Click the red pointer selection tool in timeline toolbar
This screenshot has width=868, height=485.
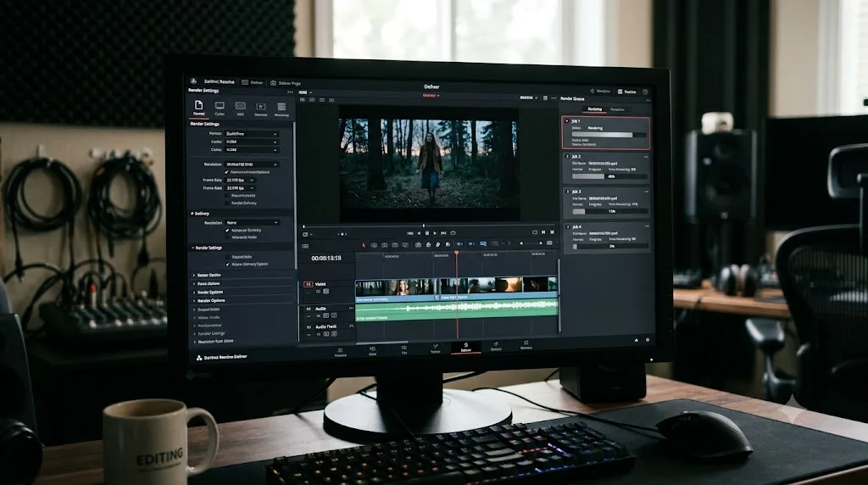[364, 244]
